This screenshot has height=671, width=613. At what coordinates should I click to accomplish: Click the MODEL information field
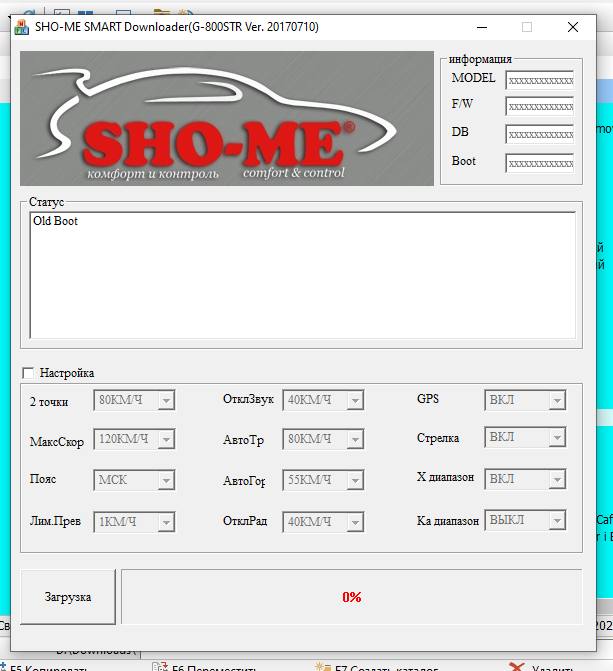[x=540, y=80]
